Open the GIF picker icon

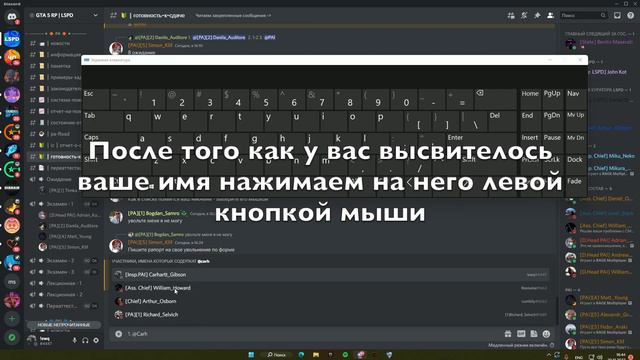click(521, 334)
